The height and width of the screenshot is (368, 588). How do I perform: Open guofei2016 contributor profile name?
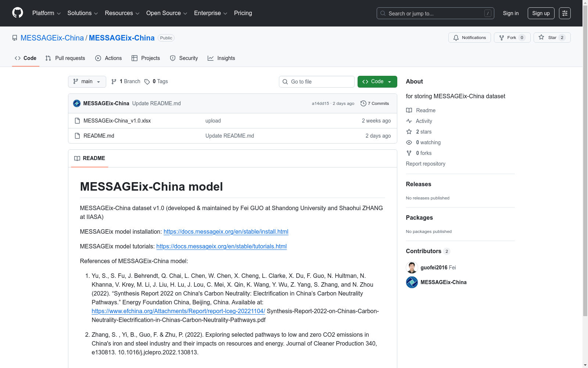tap(434, 268)
